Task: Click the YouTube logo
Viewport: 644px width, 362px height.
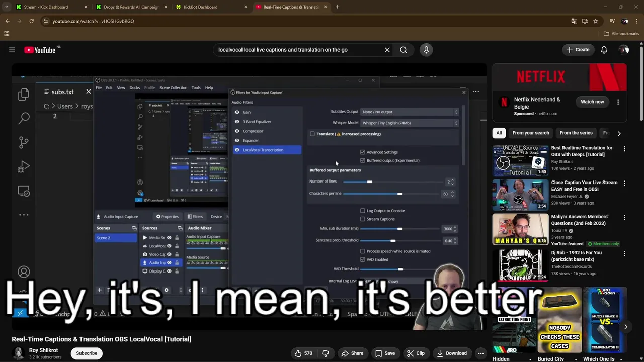Action: pyautogui.click(x=40, y=50)
